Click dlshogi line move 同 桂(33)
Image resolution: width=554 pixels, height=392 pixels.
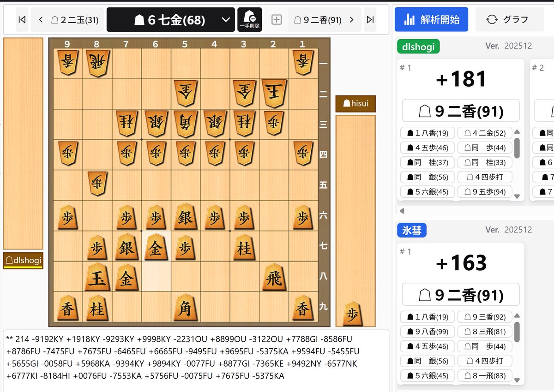coord(485,163)
